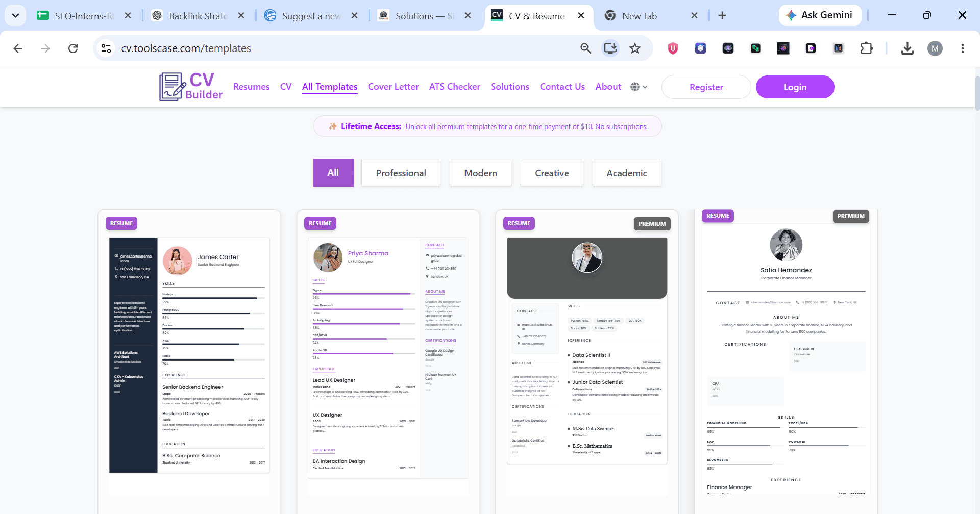Bookmark this page with the star
980x514 pixels.
click(x=634, y=48)
